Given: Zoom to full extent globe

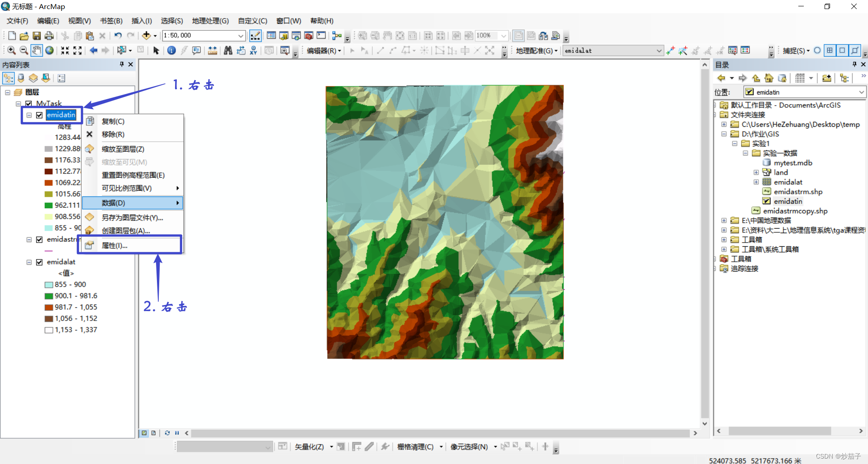Looking at the screenshot, I should (x=49, y=50).
